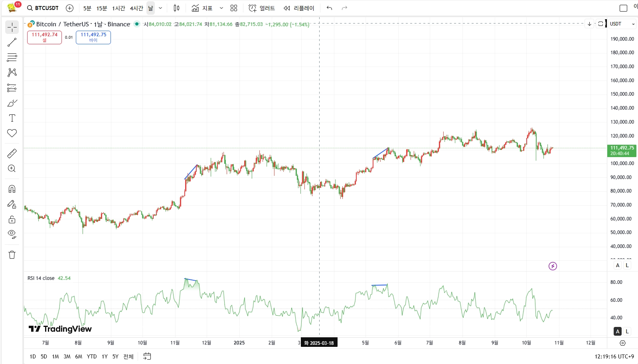
Task: Open the USDT currency dropdown
Action: pos(622,24)
